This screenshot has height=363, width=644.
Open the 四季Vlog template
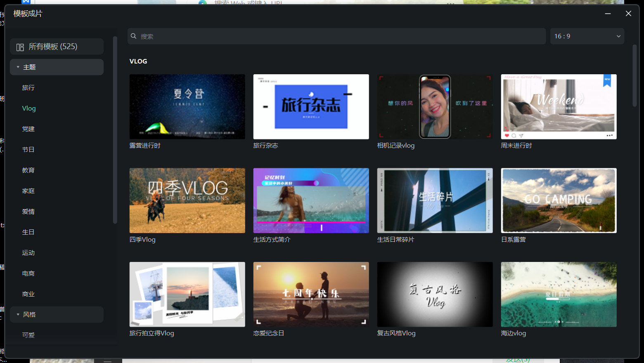pyautogui.click(x=187, y=200)
